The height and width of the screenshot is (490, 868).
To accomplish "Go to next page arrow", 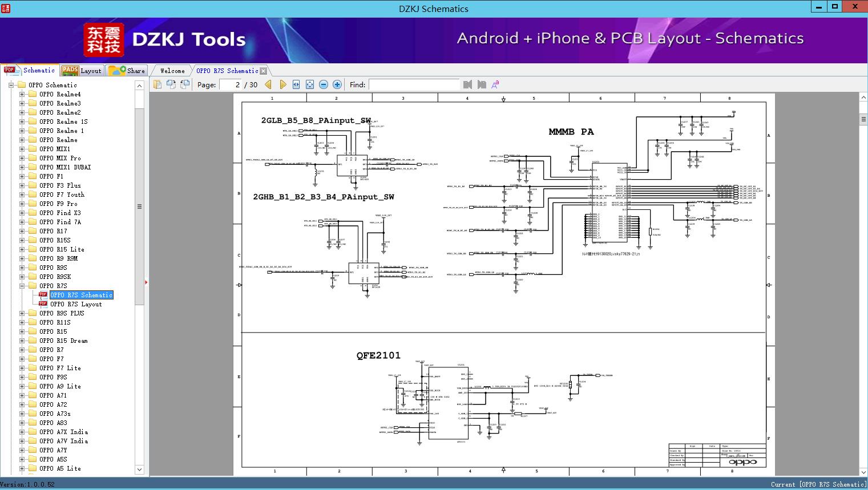I will [x=282, y=84].
